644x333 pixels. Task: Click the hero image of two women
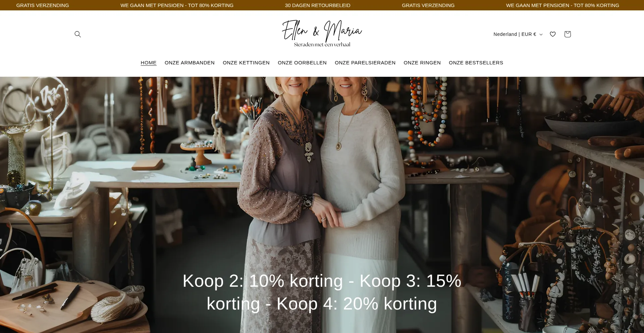[322, 205]
